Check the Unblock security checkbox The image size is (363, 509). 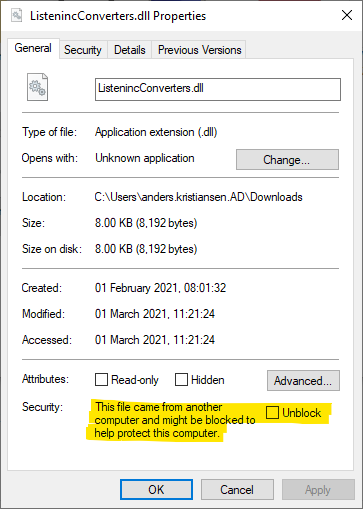(272, 412)
